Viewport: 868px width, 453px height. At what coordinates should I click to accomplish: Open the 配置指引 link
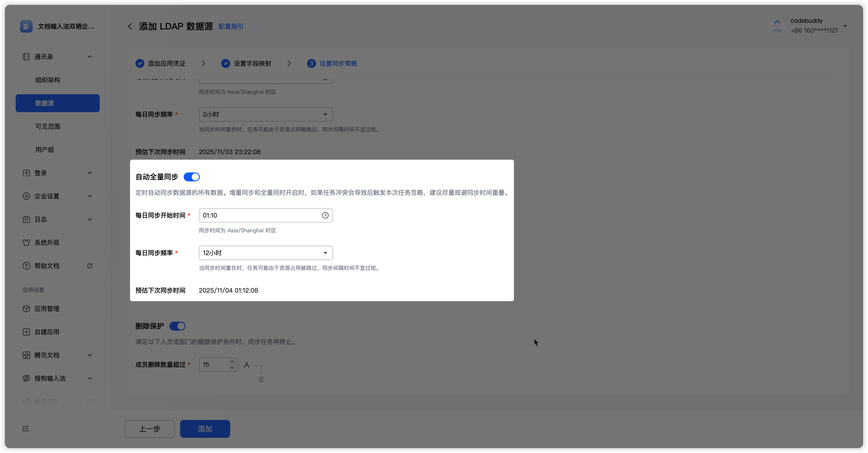pos(231,26)
